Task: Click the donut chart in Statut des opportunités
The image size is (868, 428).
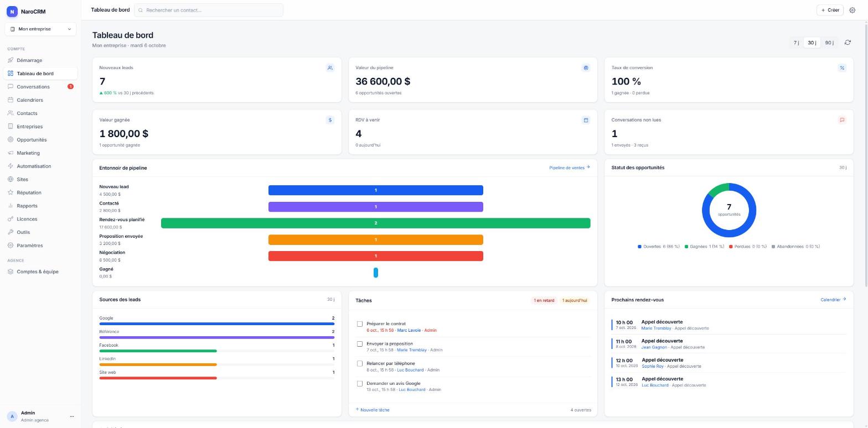Action: [x=729, y=210]
